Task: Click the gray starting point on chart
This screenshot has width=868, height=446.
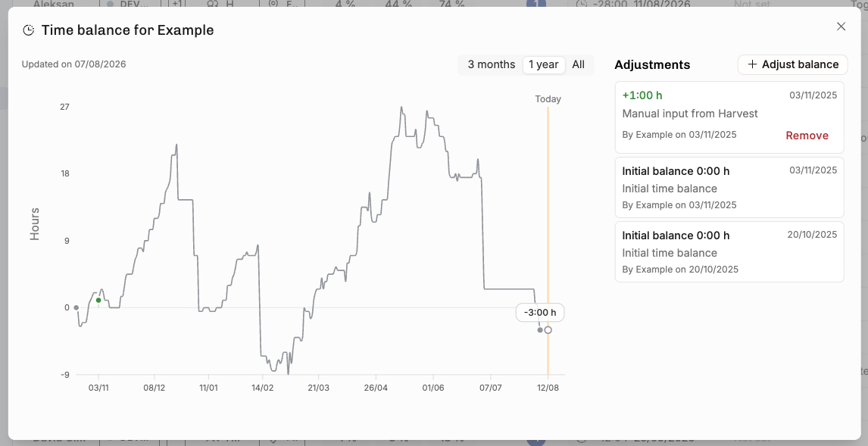Action: click(76, 307)
